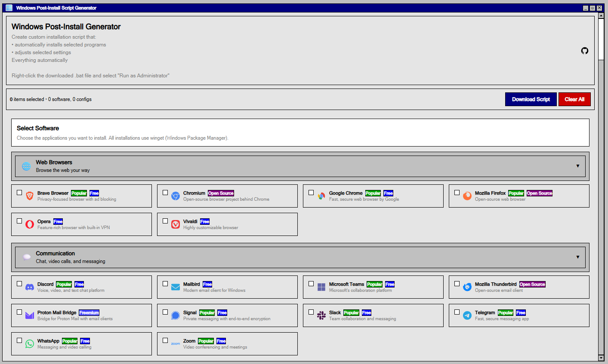608x364 pixels.
Task: Select the Mozilla Thunderbird entry
Action: click(519, 287)
